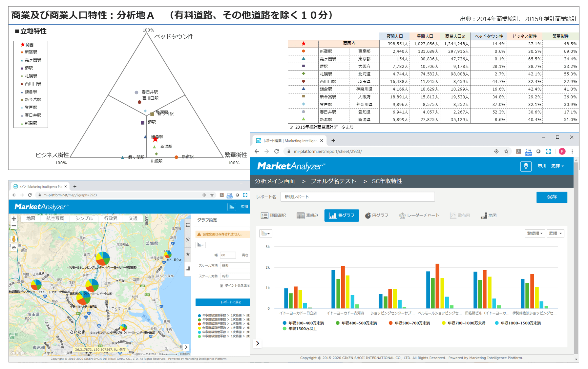
Task: Open the list icon on the map side strip
Action: pos(188,225)
